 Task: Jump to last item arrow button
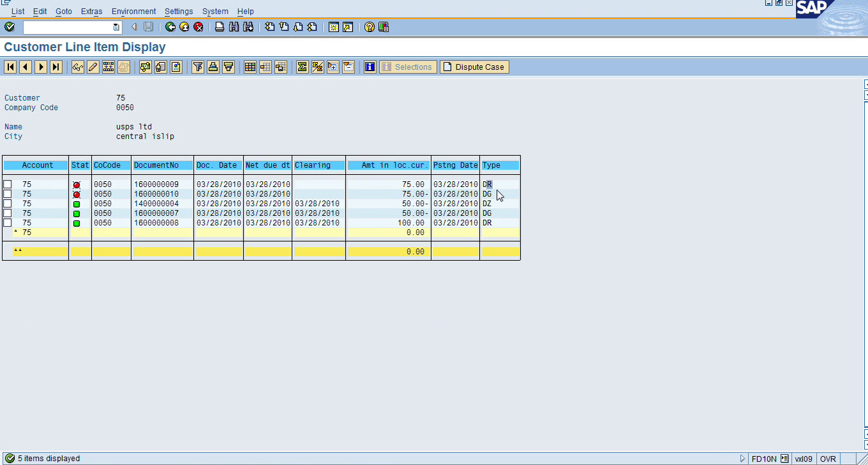pos(56,67)
